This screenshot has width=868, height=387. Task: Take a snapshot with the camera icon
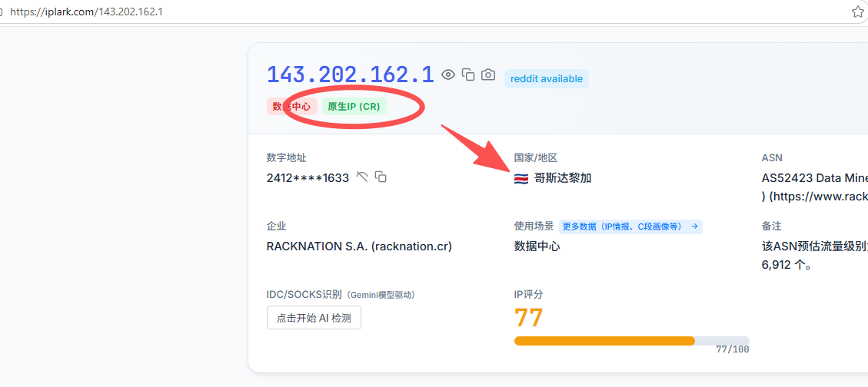point(487,74)
